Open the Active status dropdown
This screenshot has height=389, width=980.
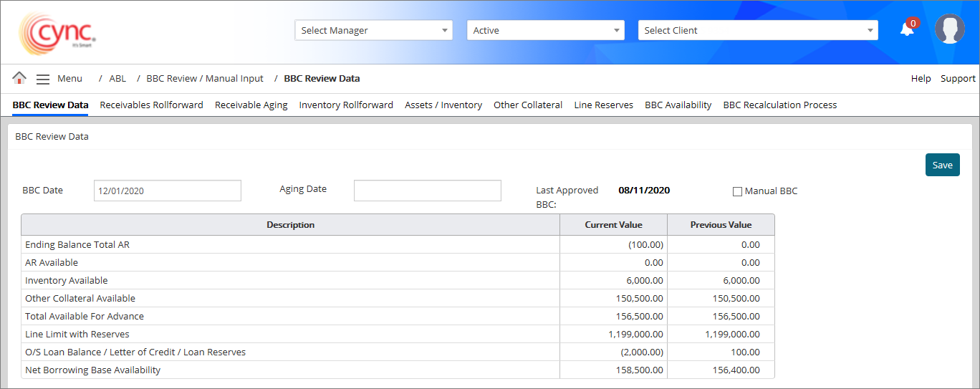tap(545, 30)
